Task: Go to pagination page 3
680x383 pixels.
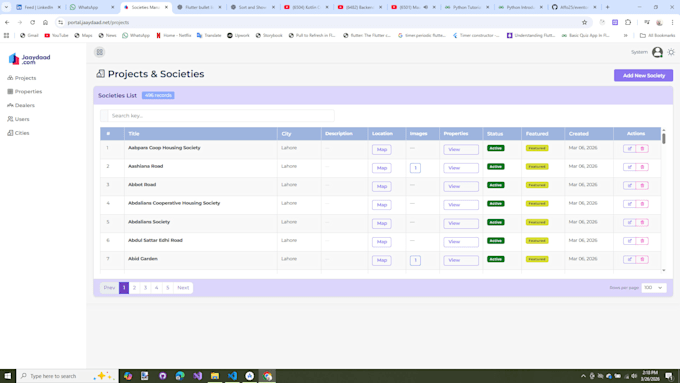Action: coord(145,288)
